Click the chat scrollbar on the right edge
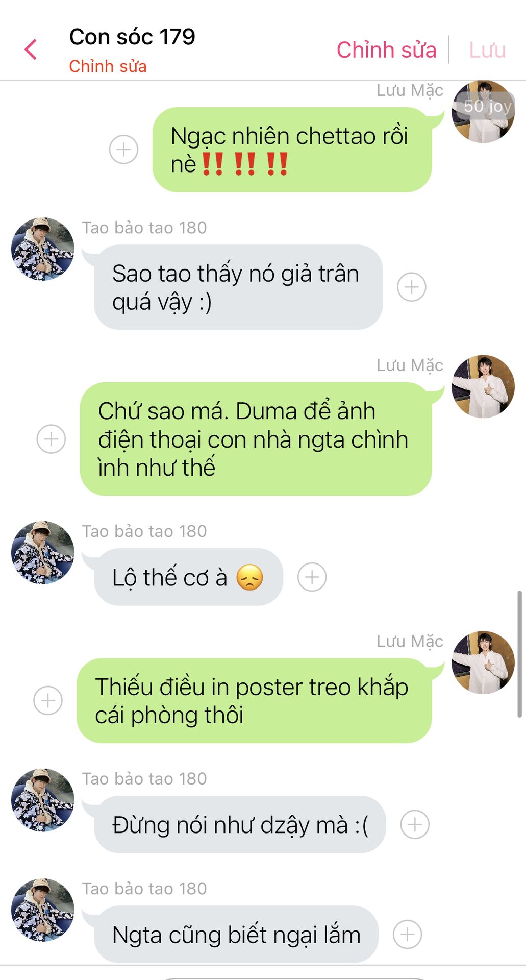Image resolution: width=526 pixels, height=980 pixels. (x=519, y=654)
